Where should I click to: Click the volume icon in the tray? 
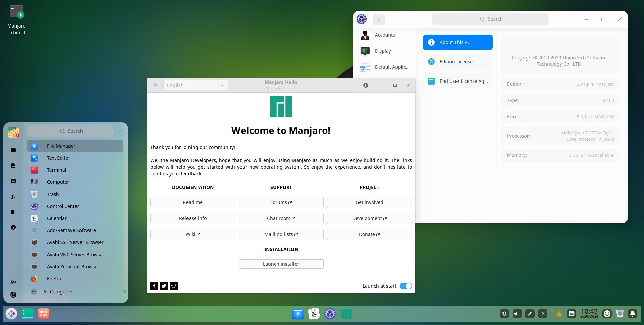[517, 314]
